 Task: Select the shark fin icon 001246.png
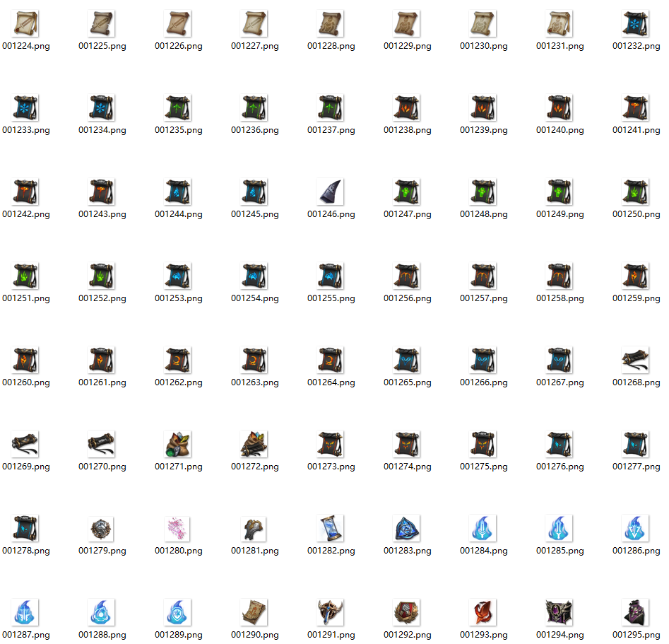tap(331, 192)
